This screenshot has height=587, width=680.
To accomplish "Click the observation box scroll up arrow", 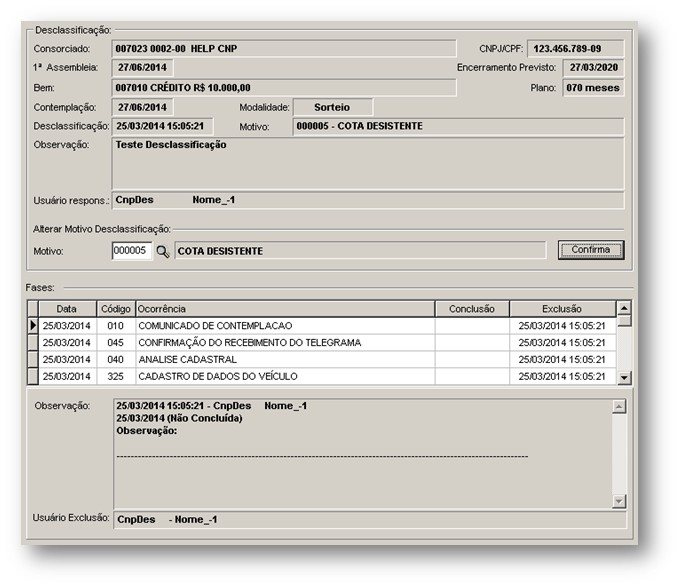I will pos(619,407).
